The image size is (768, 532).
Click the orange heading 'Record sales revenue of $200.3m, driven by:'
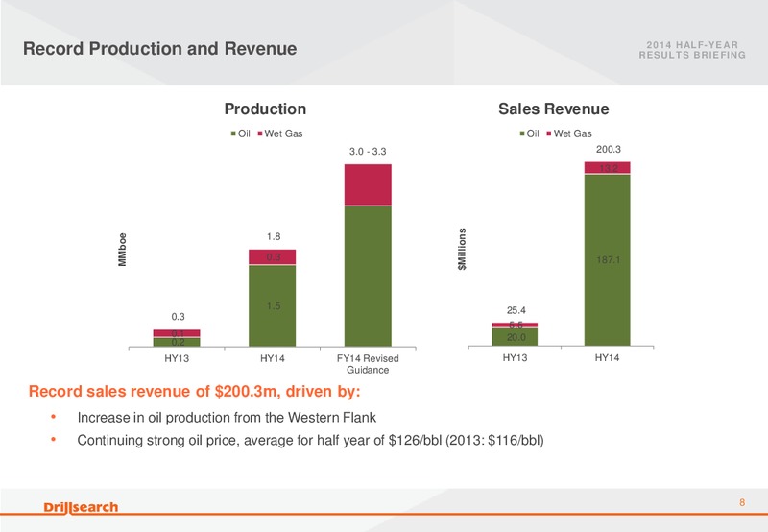pos(195,392)
